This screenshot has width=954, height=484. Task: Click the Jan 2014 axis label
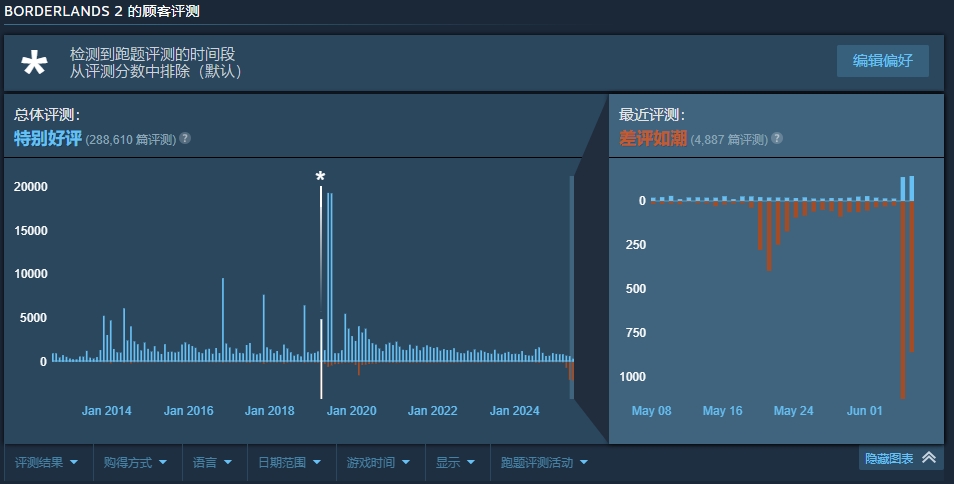point(106,410)
